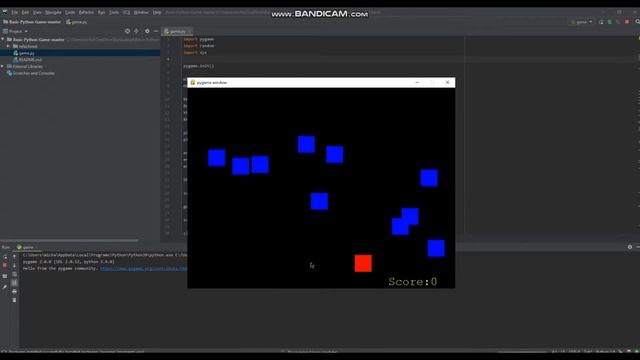Click the game.py breadcrumb in navigation bar
The height and width of the screenshot is (360, 640).
coord(76,22)
